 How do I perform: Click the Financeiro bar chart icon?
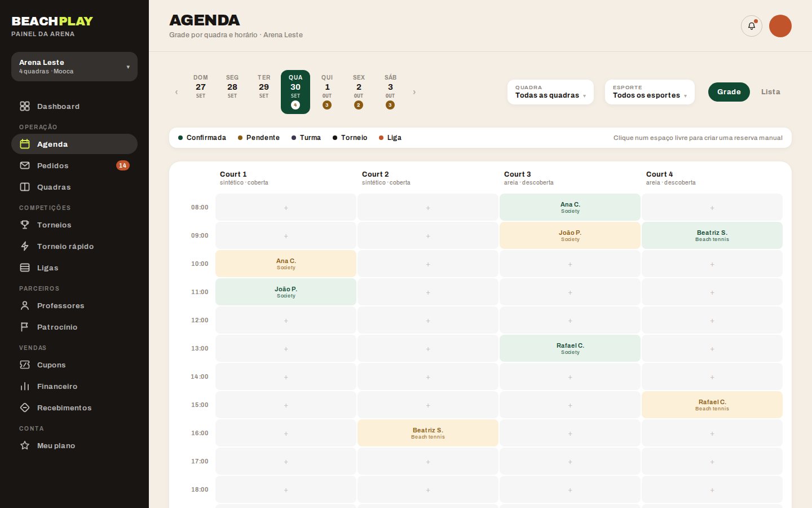pos(25,386)
